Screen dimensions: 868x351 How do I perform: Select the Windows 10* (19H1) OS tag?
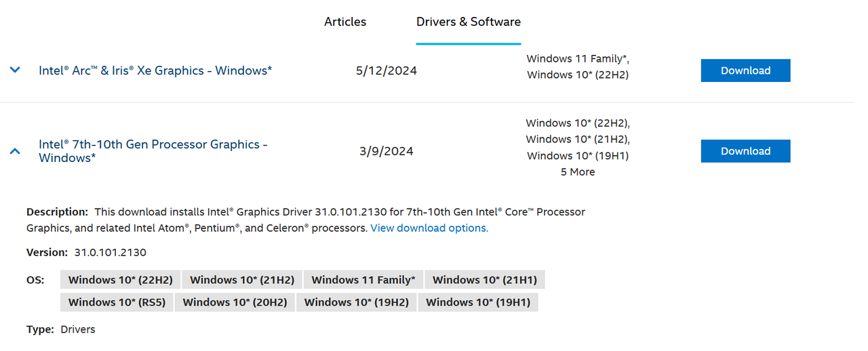point(478,302)
